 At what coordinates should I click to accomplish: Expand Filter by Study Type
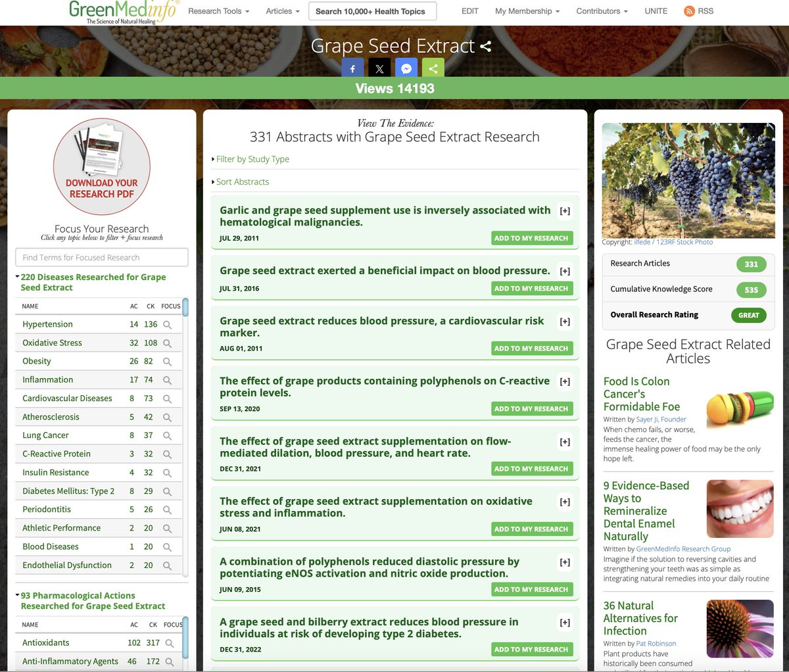coord(252,159)
